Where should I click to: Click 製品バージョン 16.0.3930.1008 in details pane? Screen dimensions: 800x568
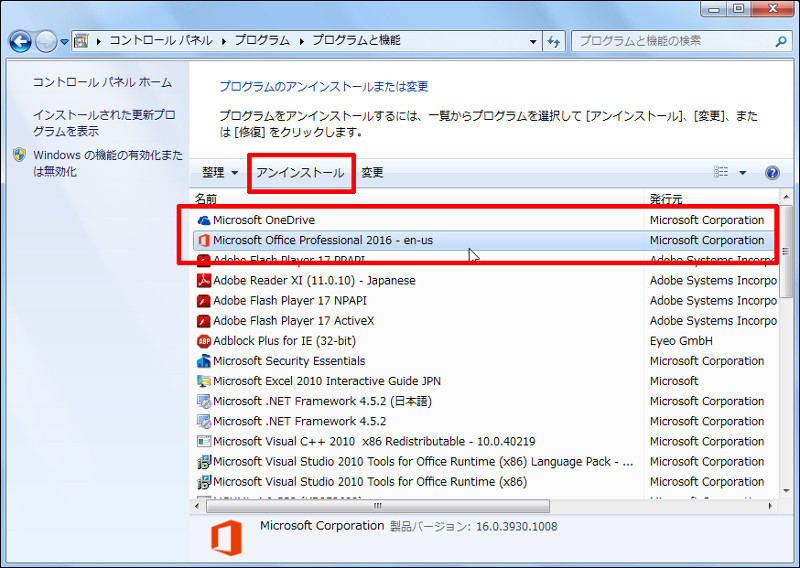pyautogui.click(x=474, y=526)
